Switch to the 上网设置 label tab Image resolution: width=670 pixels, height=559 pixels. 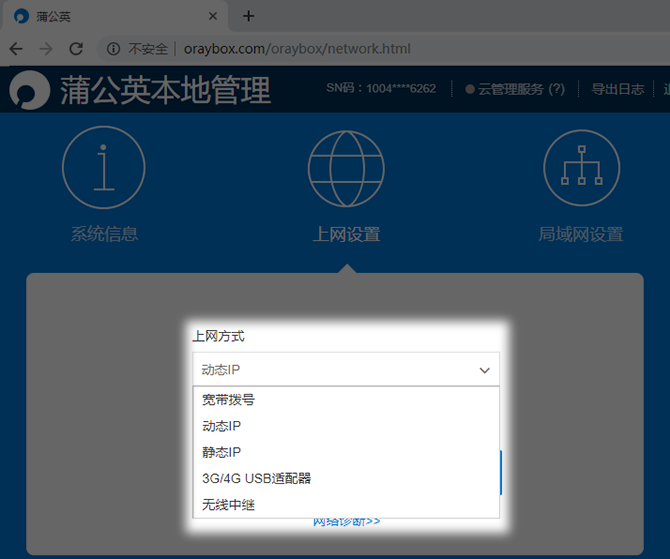click(x=346, y=234)
